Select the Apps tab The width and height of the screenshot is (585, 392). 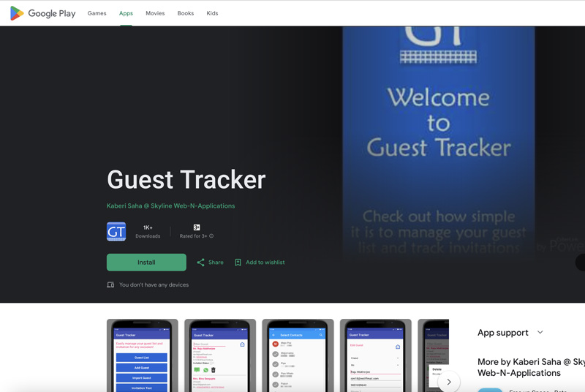point(126,13)
